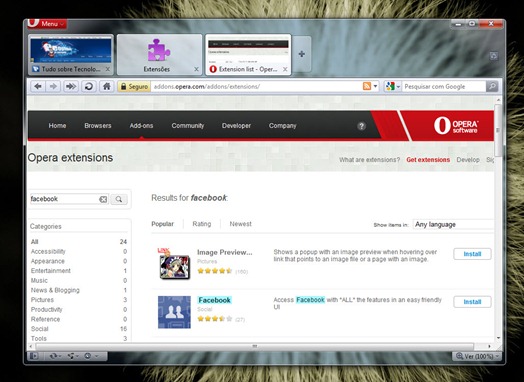The height and width of the screenshot is (382, 524).
Task: Open the Opera Menu button
Action: (x=46, y=24)
